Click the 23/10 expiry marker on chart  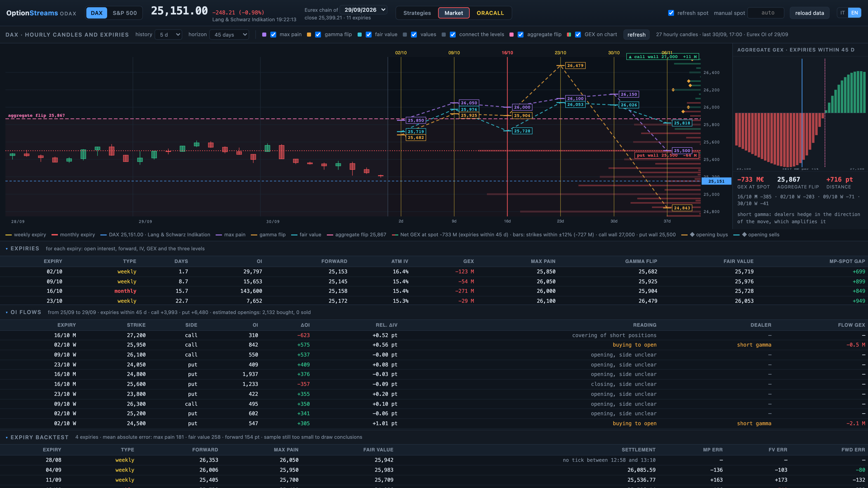[x=560, y=53]
